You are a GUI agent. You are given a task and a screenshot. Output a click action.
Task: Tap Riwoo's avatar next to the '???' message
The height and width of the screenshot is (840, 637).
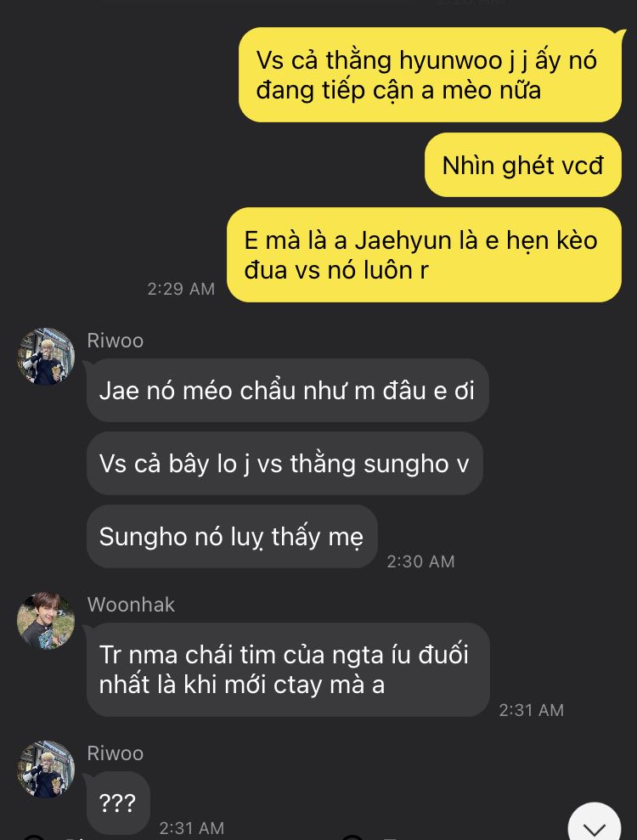(46, 770)
